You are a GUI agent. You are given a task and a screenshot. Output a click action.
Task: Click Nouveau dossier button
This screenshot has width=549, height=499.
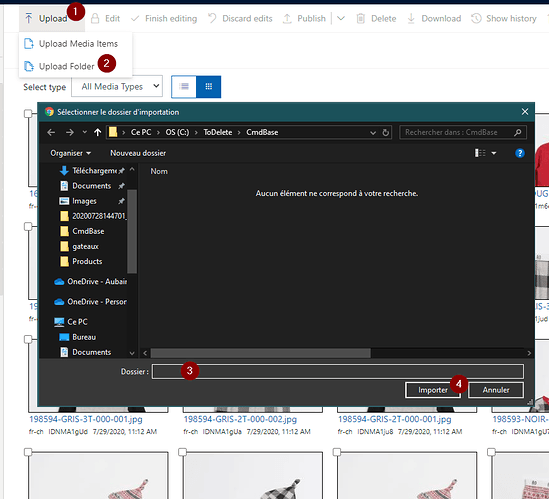pyautogui.click(x=138, y=153)
